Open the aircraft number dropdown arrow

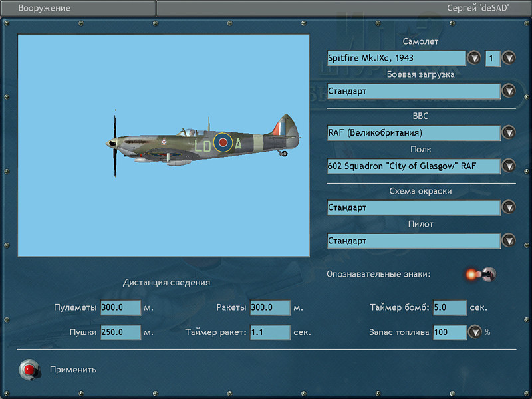click(x=509, y=58)
